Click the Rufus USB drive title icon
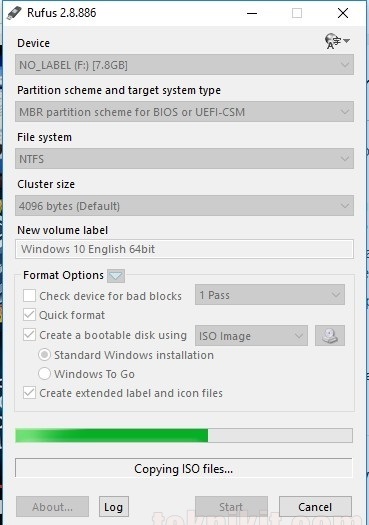The width and height of the screenshot is (369, 525). click(15, 13)
